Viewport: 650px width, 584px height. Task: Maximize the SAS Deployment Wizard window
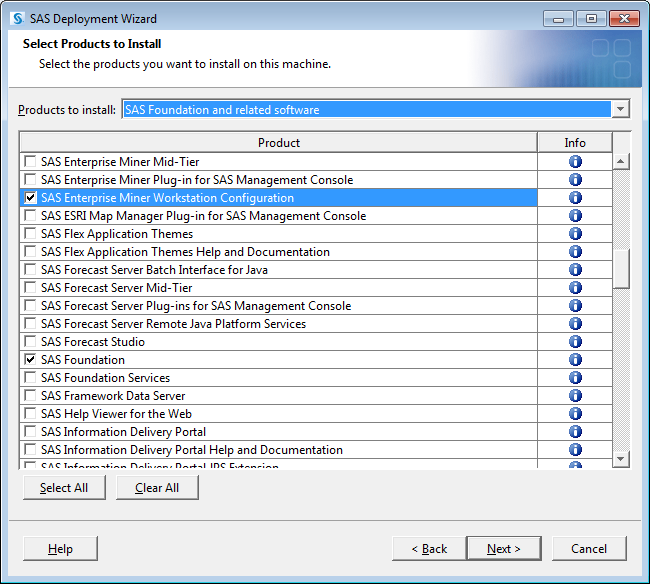591,19
